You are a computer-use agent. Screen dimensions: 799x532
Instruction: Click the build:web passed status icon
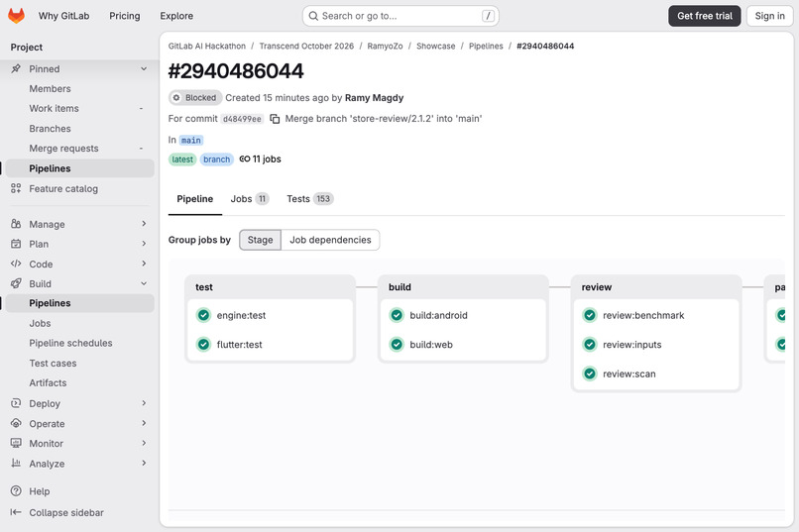point(397,344)
